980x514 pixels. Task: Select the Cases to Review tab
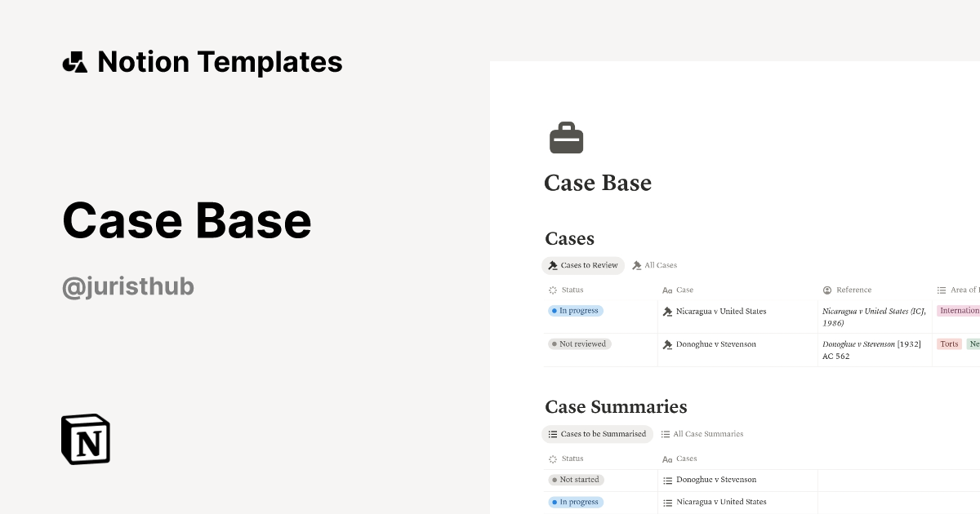click(x=583, y=265)
